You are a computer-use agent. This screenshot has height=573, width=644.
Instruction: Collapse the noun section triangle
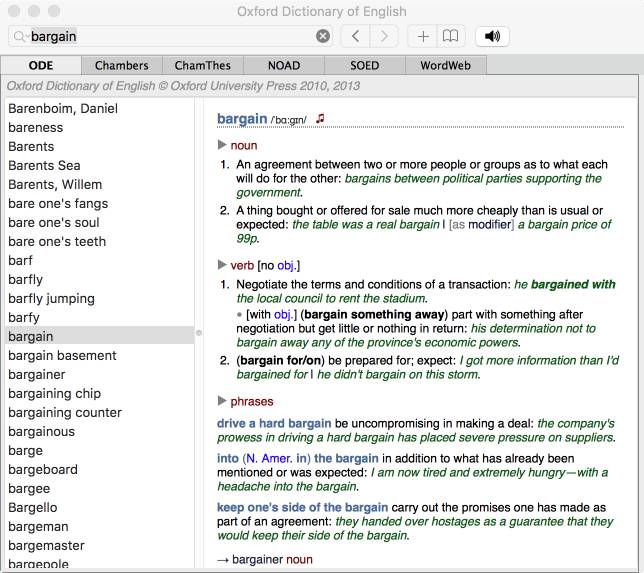point(222,145)
